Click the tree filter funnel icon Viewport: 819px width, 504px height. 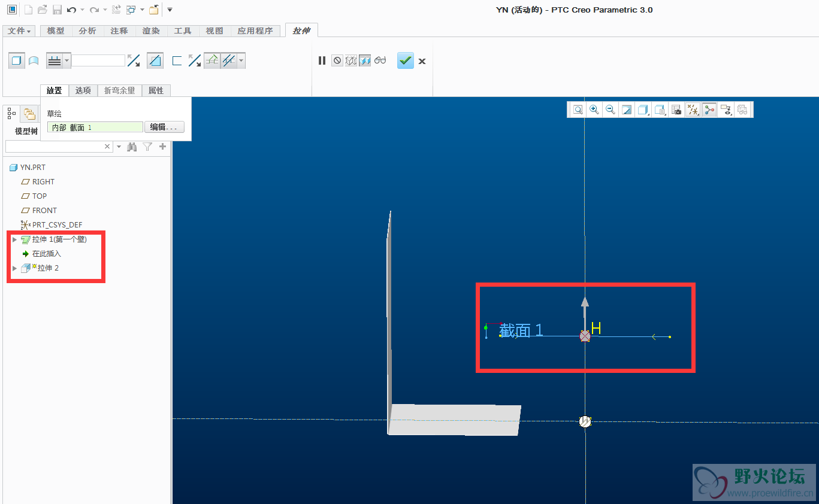coord(147,146)
